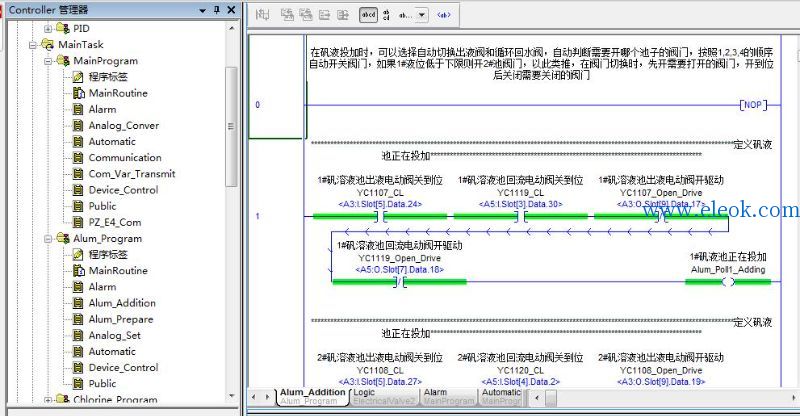Click the Automatic routine icon under MainProgram

pos(78,141)
